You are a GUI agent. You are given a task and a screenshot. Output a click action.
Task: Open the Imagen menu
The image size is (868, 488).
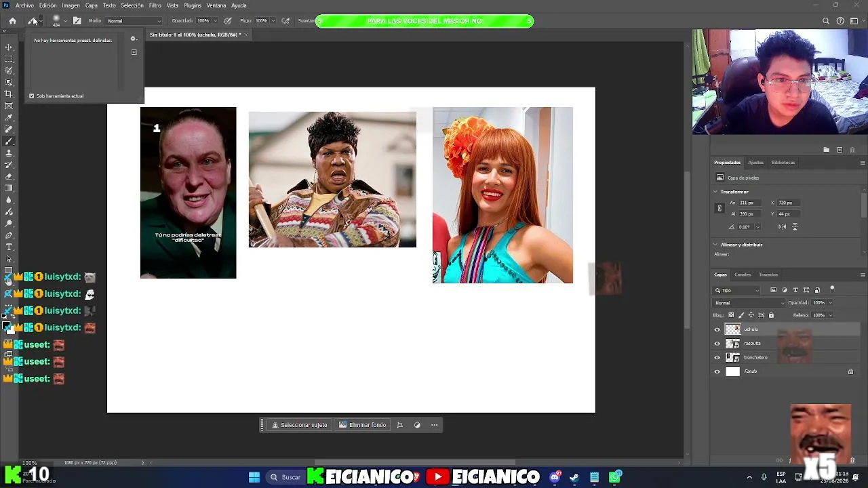pos(71,5)
